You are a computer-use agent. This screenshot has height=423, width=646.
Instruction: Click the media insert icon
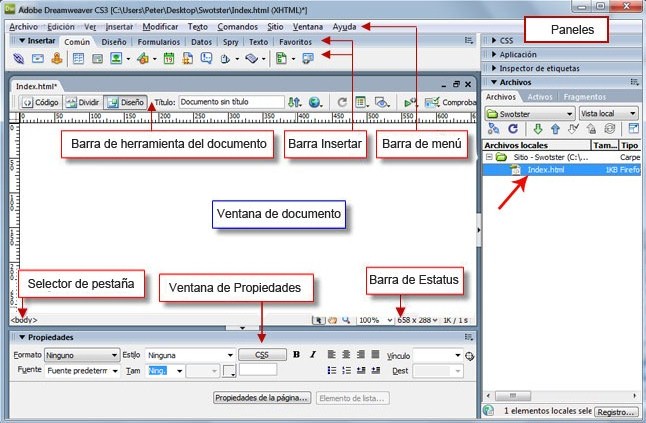point(143,59)
